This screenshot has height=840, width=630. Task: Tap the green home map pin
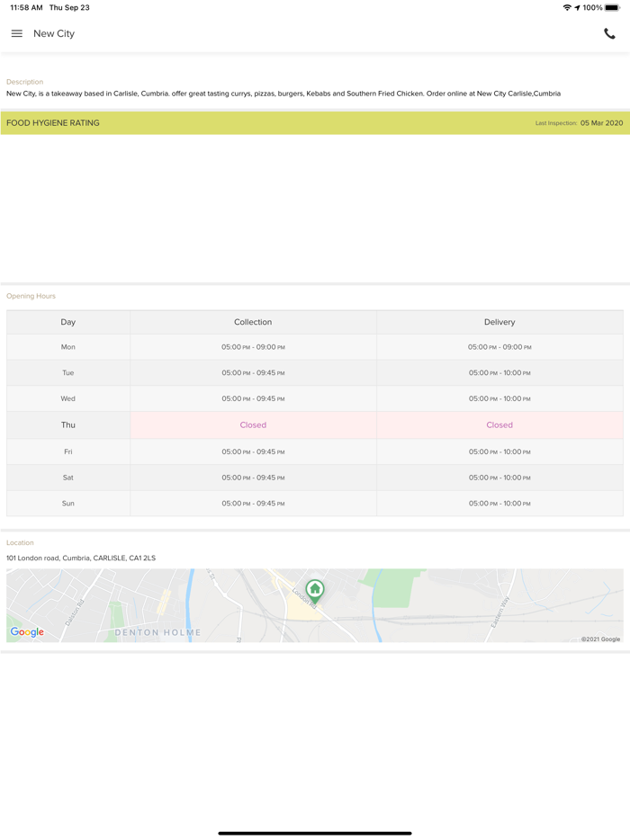tap(315, 590)
